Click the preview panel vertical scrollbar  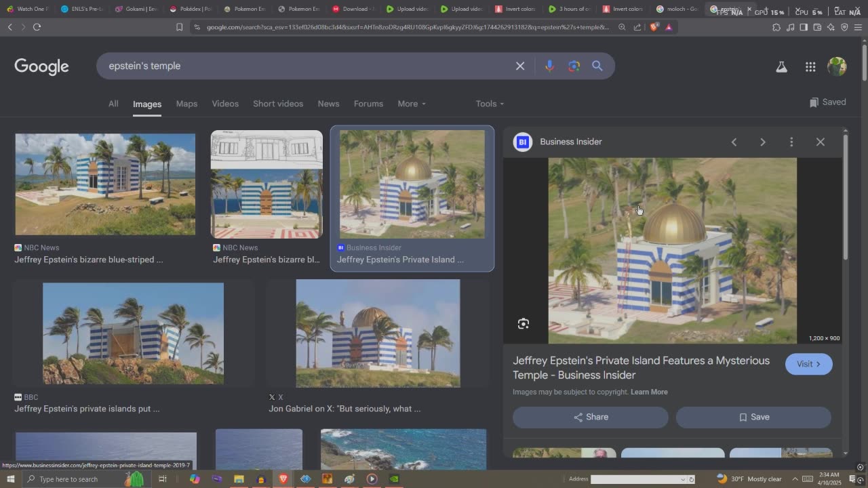tap(845, 197)
